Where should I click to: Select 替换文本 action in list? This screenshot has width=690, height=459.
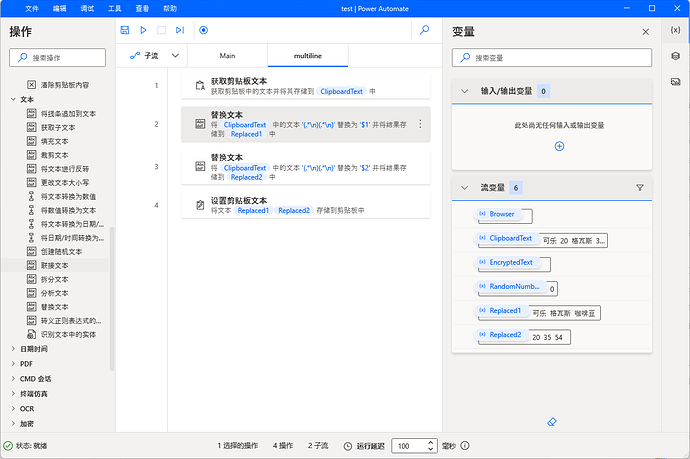pos(48,307)
